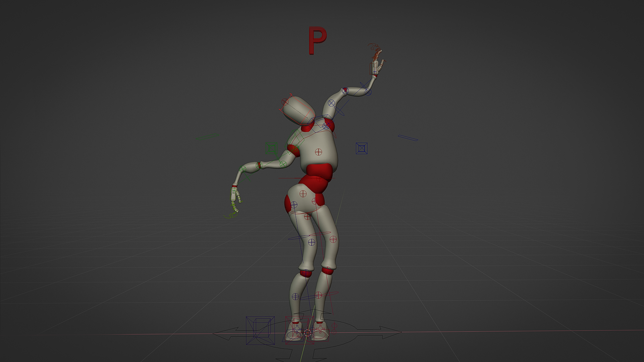The width and height of the screenshot is (644, 362).
Task: Select red crosshair circle at upper thigh
Action: tap(307, 217)
